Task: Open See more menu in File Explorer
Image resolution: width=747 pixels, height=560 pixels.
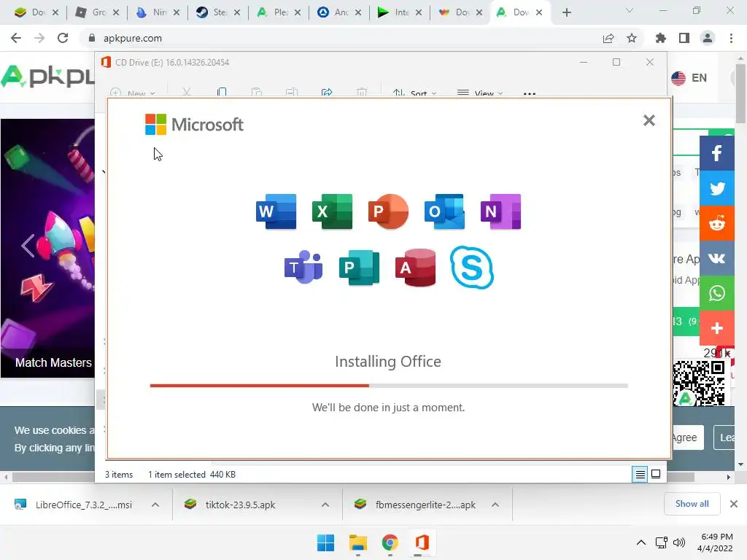Action: point(530,93)
